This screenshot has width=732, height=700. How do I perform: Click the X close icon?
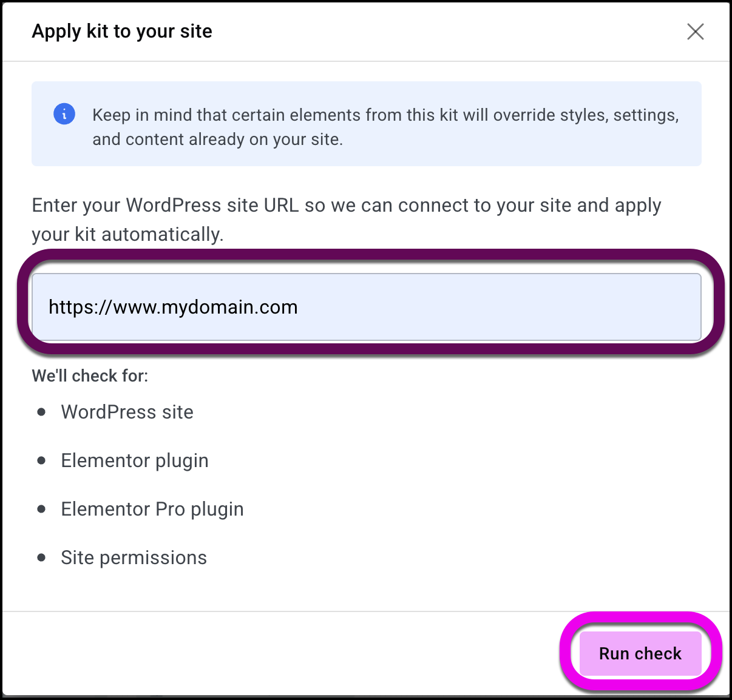(695, 32)
